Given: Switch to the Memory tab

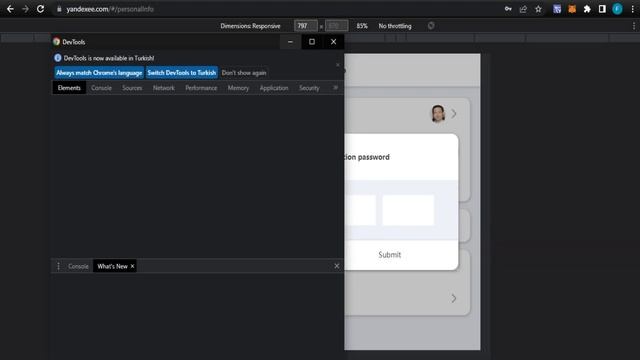Looking at the screenshot, I should point(238,88).
